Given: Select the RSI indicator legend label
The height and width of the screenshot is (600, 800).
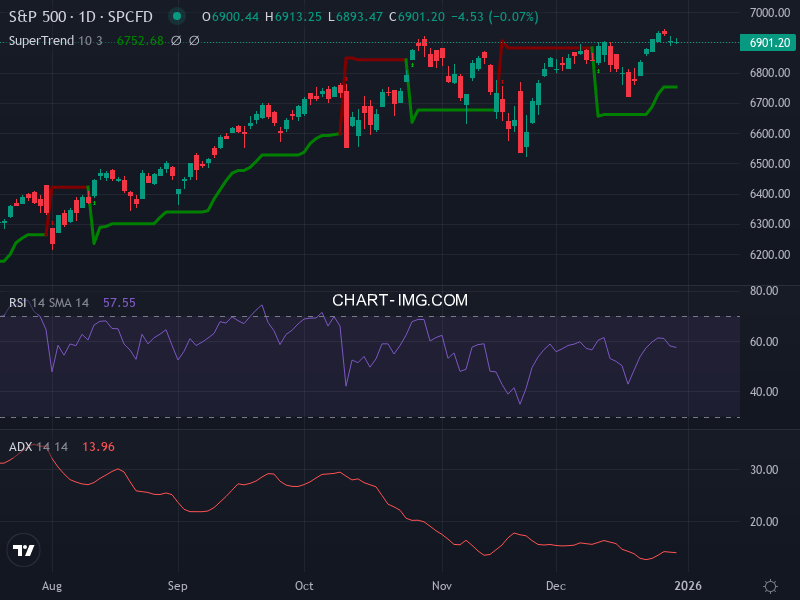Looking at the screenshot, I should tap(16, 300).
